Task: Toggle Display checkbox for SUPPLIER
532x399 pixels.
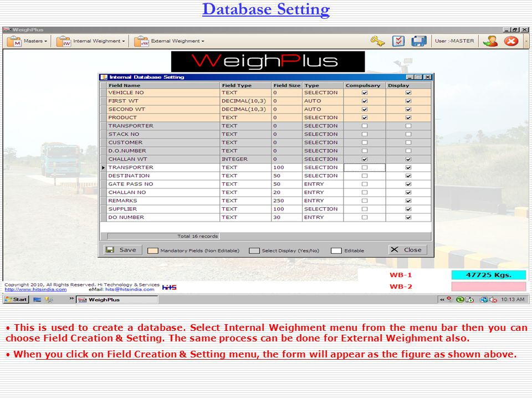Action: point(408,209)
